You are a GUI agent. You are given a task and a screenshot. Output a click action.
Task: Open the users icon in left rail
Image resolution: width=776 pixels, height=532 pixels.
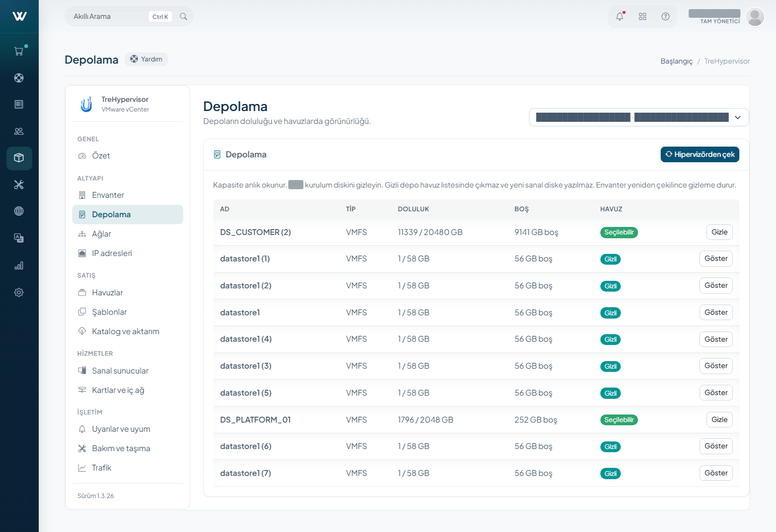click(19, 131)
